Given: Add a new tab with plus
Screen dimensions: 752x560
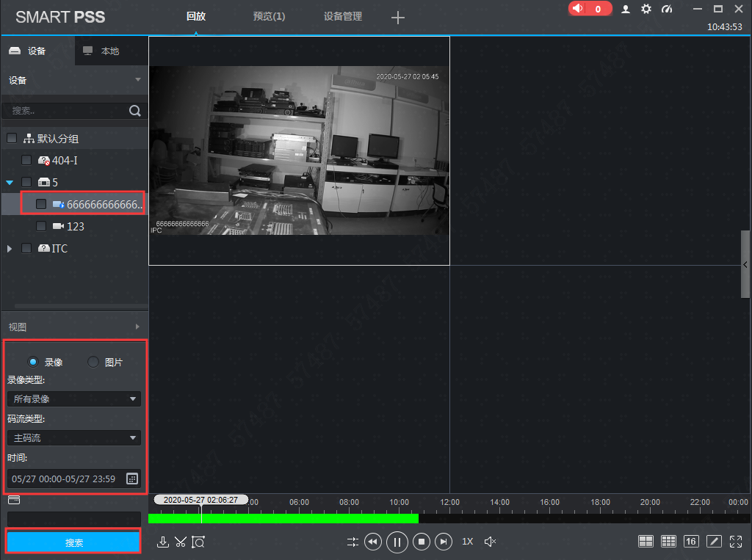Looking at the screenshot, I should pyautogui.click(x=397, y=18).
